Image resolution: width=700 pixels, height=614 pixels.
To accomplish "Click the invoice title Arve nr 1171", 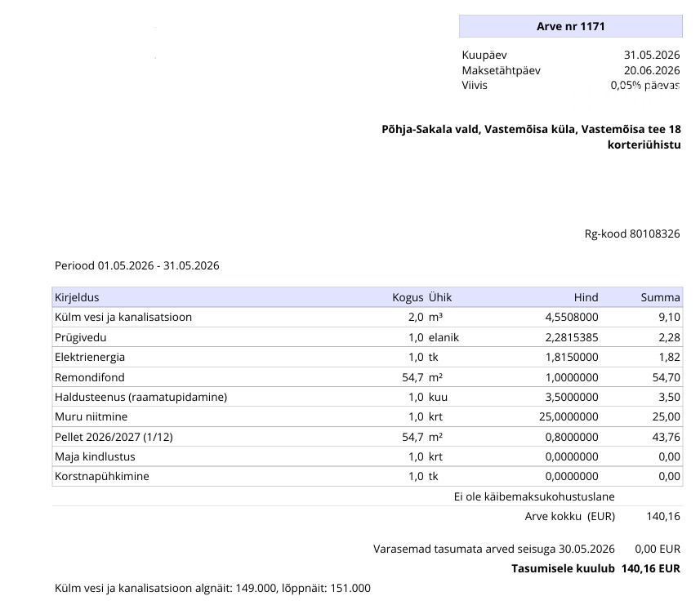I will point(570,26).
